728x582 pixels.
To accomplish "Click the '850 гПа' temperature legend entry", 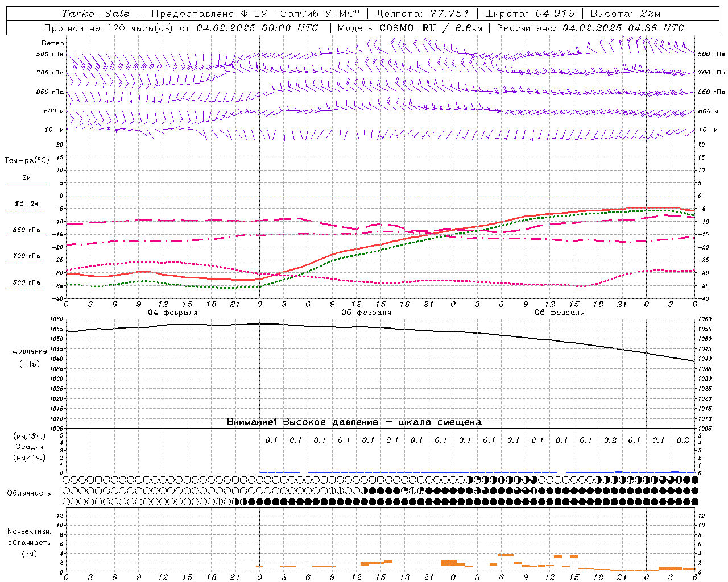I will click(27, 230).
